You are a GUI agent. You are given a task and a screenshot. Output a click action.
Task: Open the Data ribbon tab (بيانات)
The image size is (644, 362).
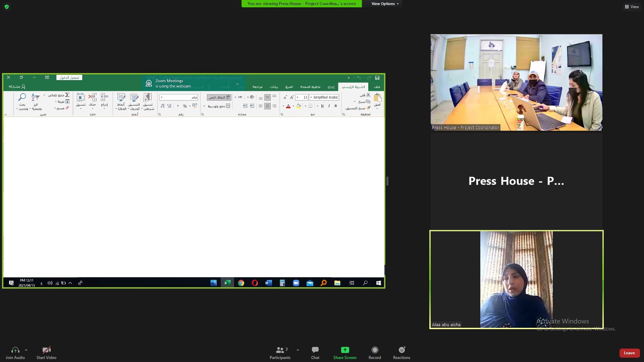274,87
